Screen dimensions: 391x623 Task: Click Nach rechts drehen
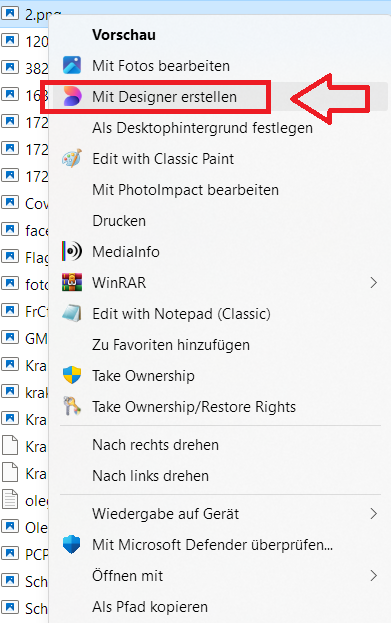click(x=155, y=445)
